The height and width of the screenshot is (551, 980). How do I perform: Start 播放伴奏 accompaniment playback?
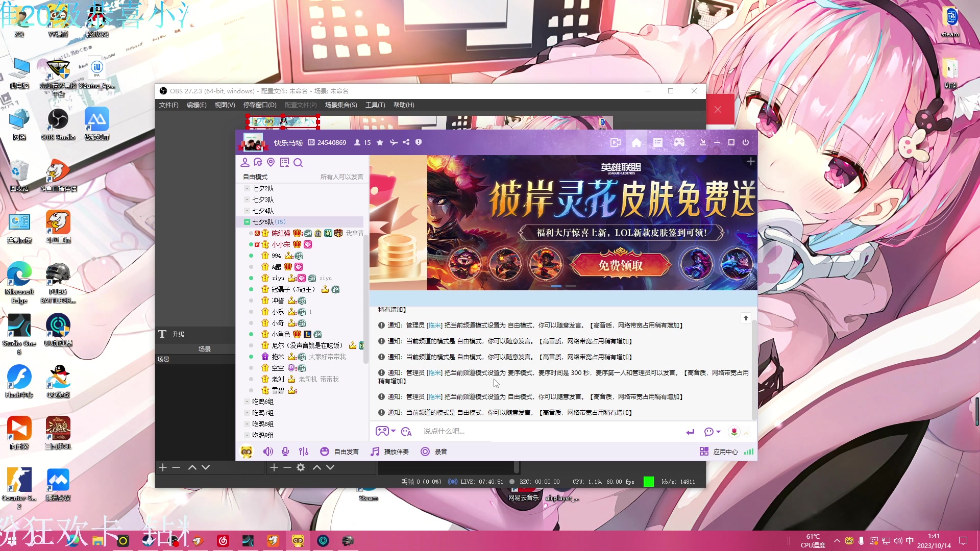point(389,452)
